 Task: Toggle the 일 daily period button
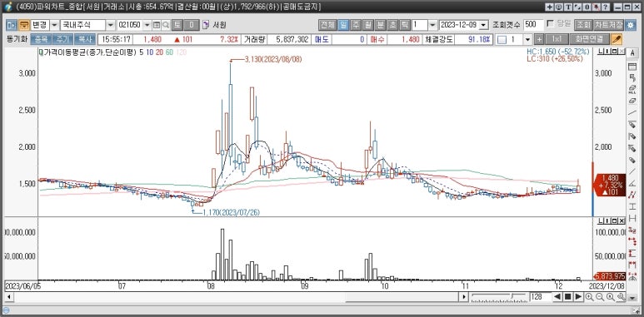[344, 25]
